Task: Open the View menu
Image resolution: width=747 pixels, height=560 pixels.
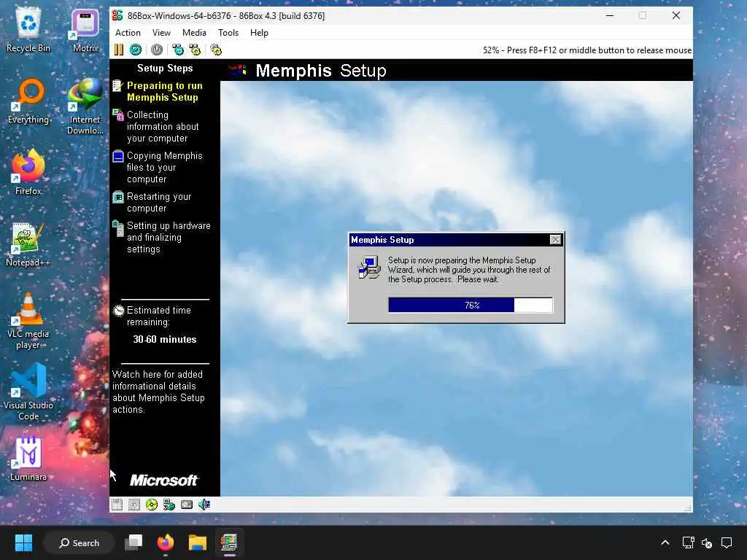Action: (x=161, y=33)
